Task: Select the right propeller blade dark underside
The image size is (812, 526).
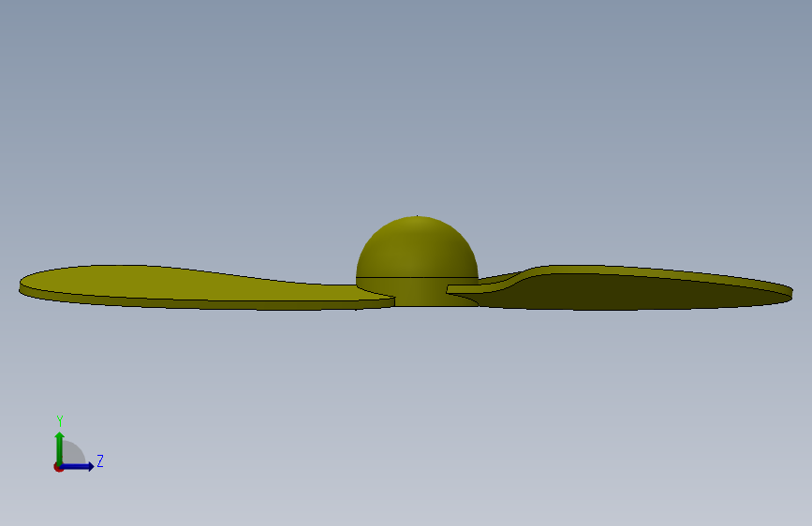Action: point(632,291)
